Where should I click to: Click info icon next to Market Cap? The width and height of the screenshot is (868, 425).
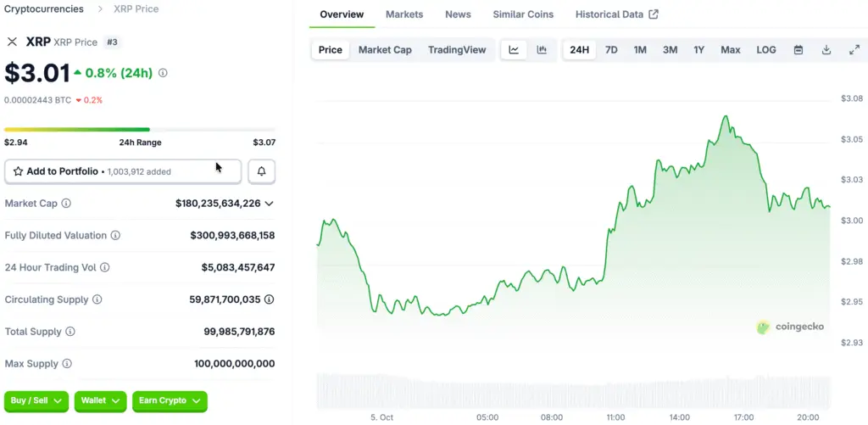click(x=66, y=204)
